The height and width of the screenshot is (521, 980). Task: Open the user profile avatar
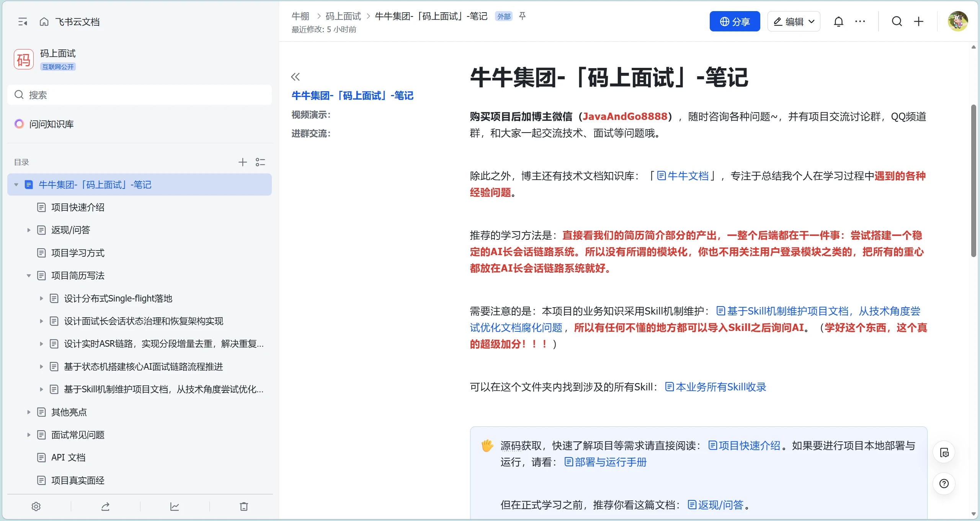(x=958, y=21)
